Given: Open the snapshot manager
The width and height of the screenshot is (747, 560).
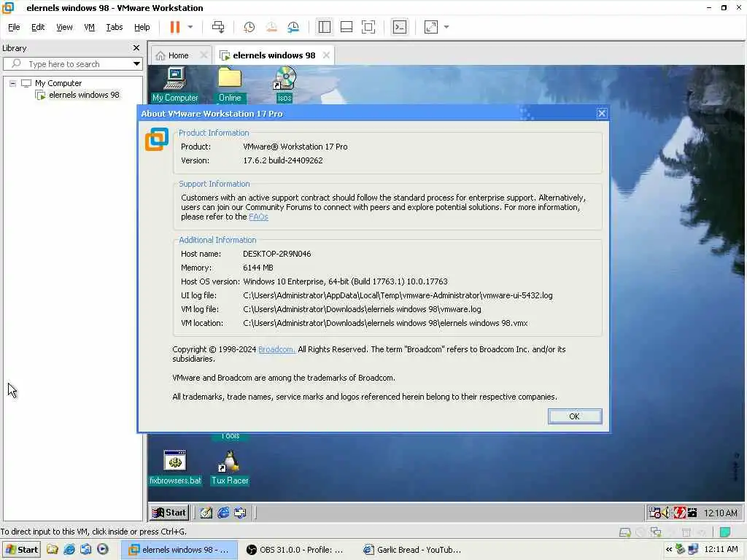Looking at the screenshot, I should pyautogui.click(x=293, y=27).
